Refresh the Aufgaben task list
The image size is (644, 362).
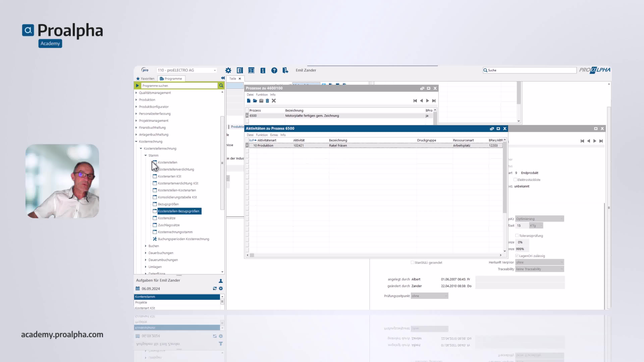214,289
